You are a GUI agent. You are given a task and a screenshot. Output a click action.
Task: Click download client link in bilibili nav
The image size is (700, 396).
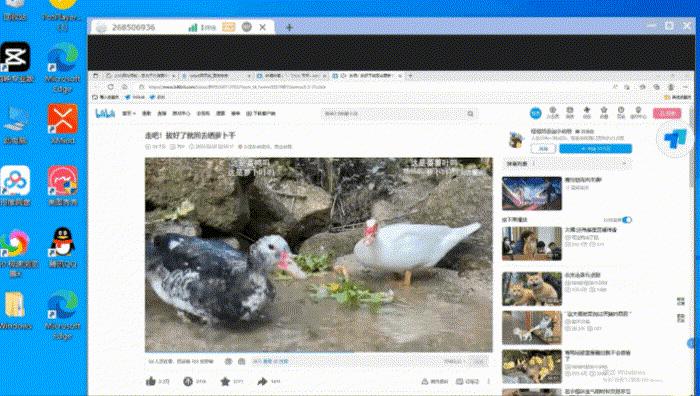tap(261, 113)
